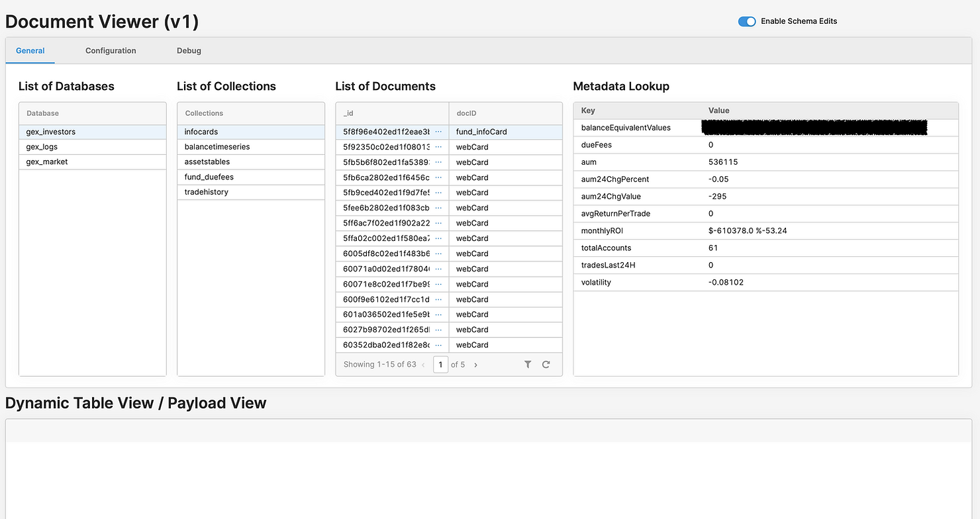Open ellipsis menu for document 5f8f96e402ed1f2eae3b
Screen dimensions: 980x519
pos(439,131)
